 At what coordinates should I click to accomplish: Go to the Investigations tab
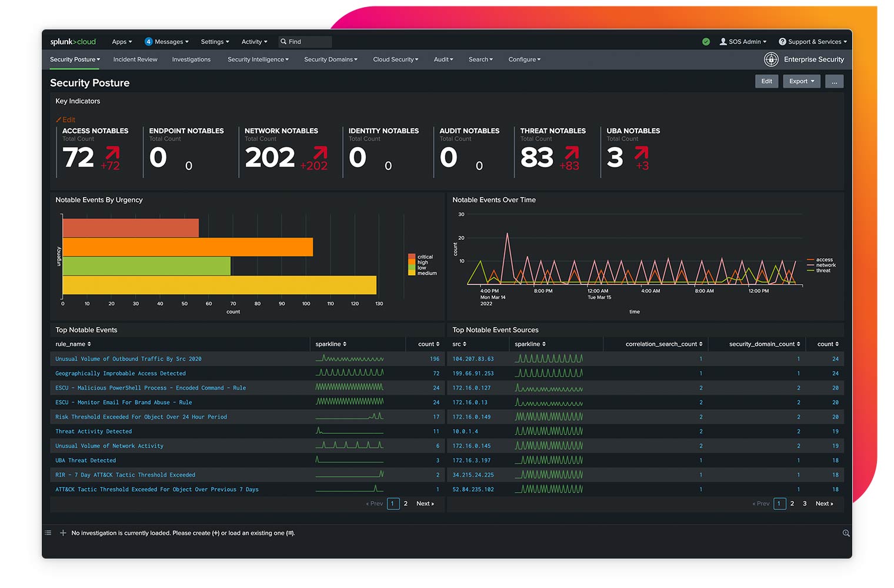pos(191,59)
